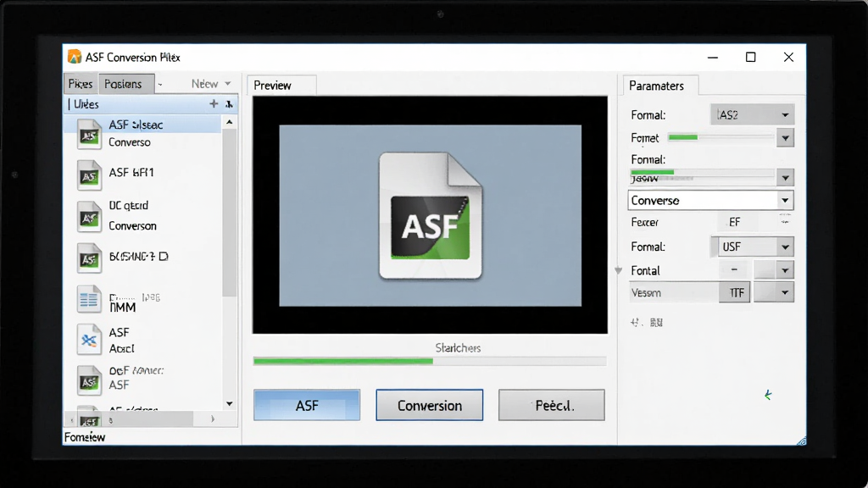The width and height of the screenshot is (868, 488).
Task: Click the TTF button in Vesom row
Action: pos(735,292)
